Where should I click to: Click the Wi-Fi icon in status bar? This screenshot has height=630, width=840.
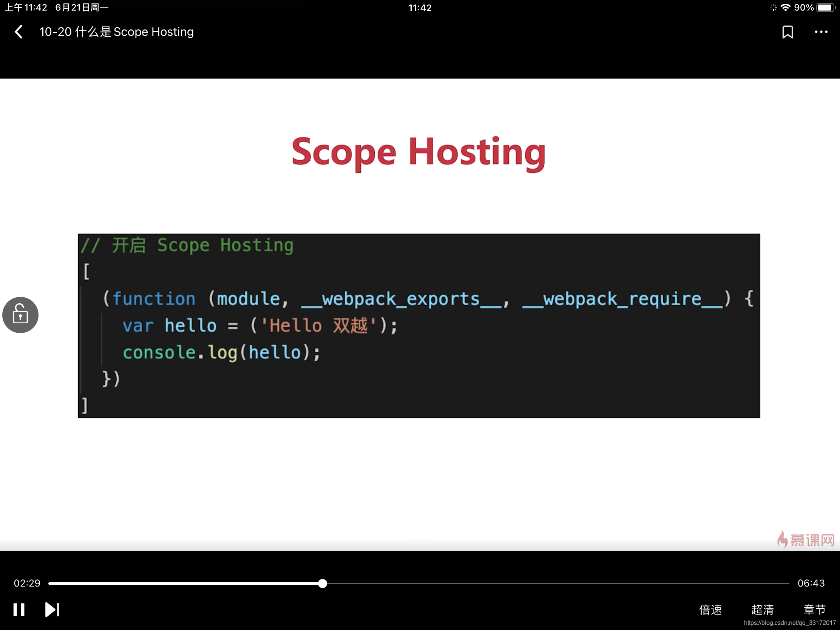point(785,8)
